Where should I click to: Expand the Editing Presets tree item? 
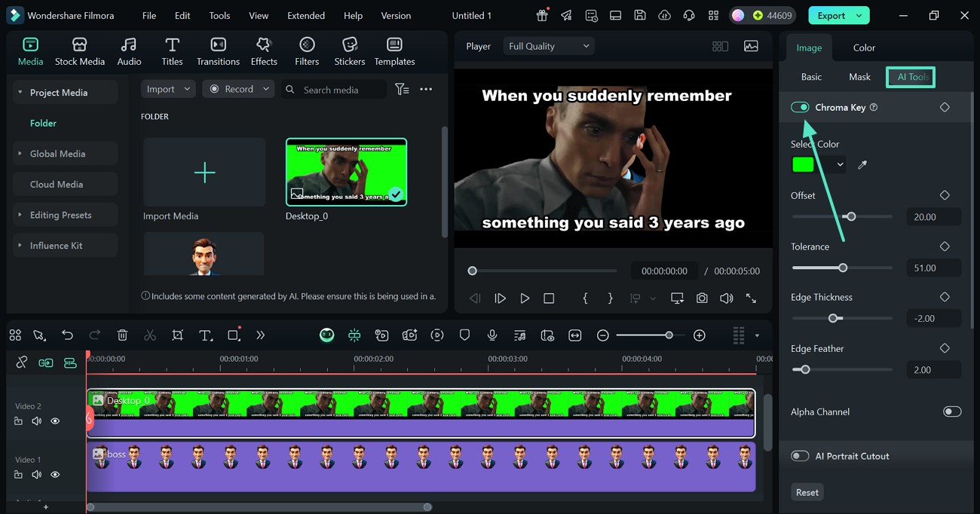(x=20, y=215)
